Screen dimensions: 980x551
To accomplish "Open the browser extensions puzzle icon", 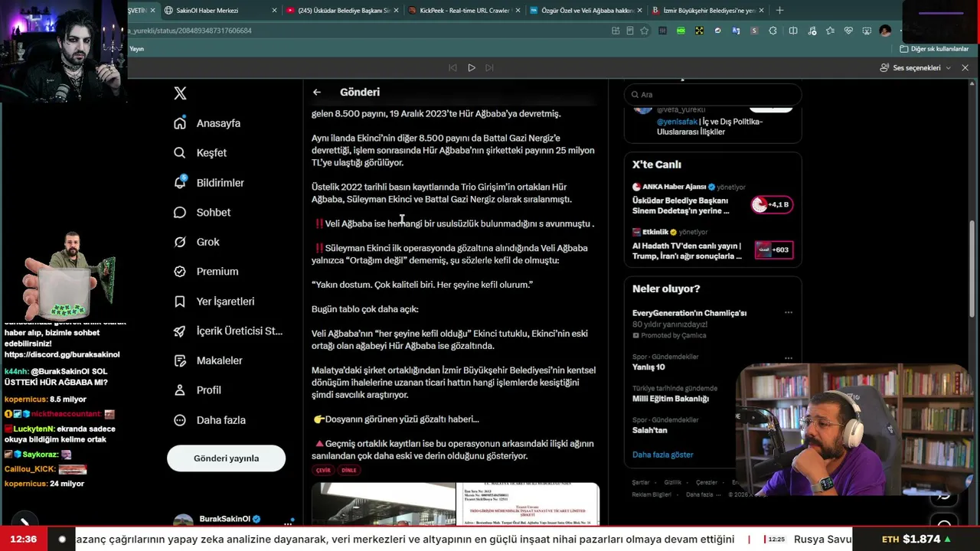I will (x=773, y=31).
